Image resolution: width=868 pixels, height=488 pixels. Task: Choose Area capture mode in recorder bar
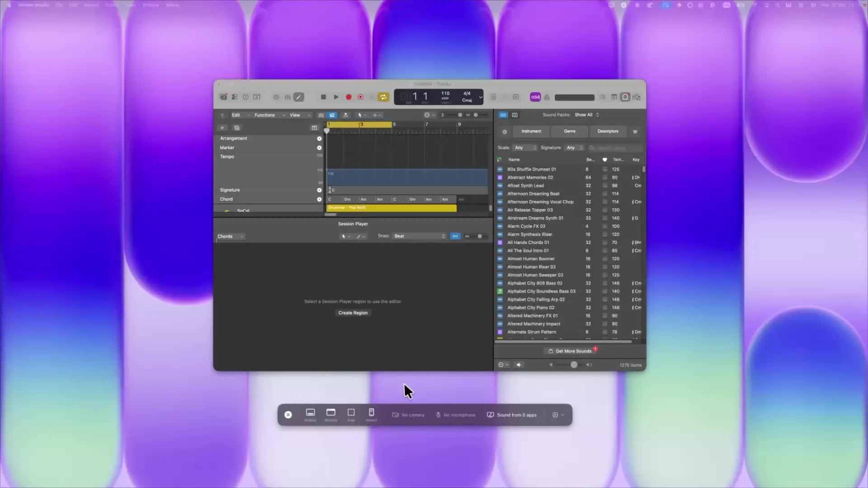tap(351, 414)
